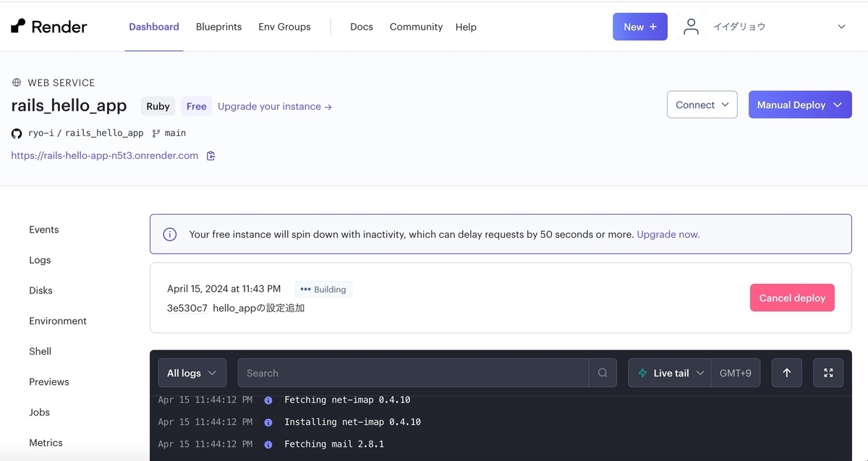The width and height of the screenshot is (868, 461).
Task: Click the log line Fetching net-imap 0.4.10
Action: pyautogui.click(x=347, y=400)
